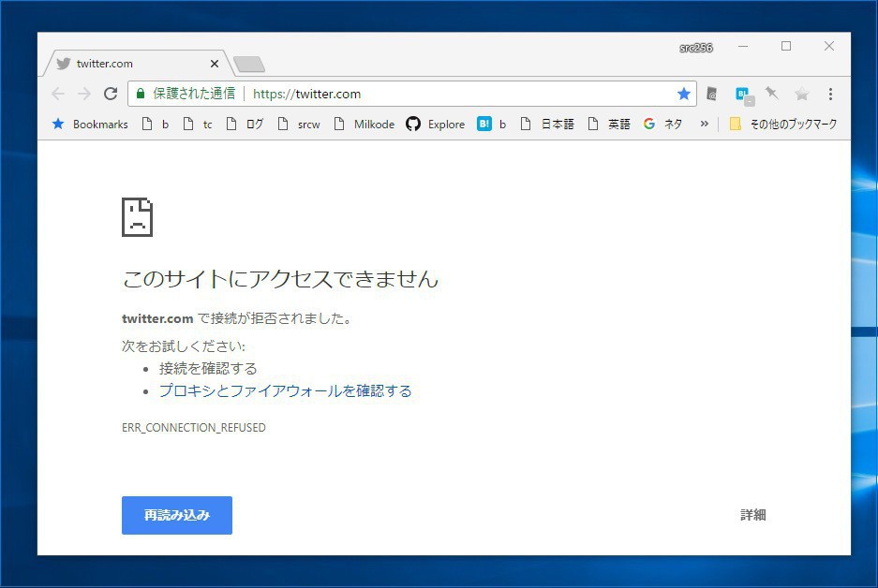Maximize the Chrome window

pyautogui.click(x=786, y=46)
